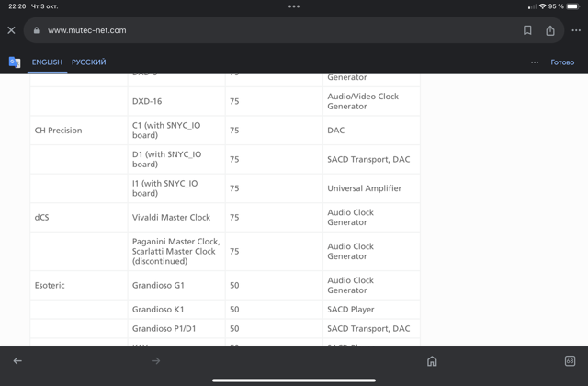588x386 pixels.
Task: Open browser more options menu
Action: 575,30
